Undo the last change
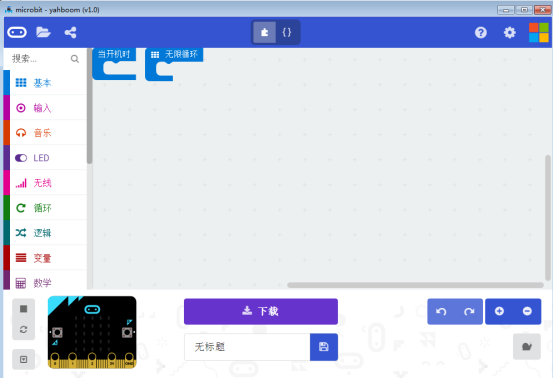 tap(441, 311)
